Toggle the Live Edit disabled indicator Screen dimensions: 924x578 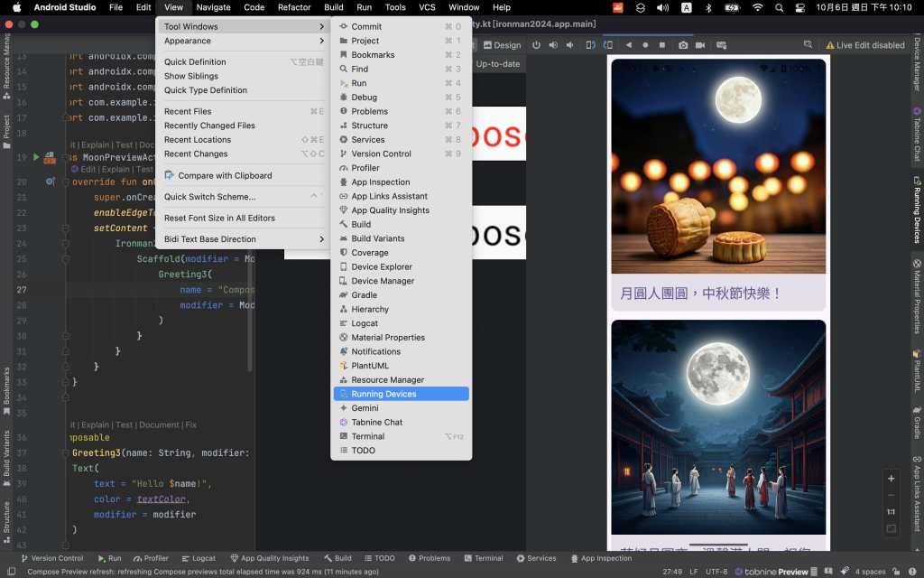tap(864, 45)
